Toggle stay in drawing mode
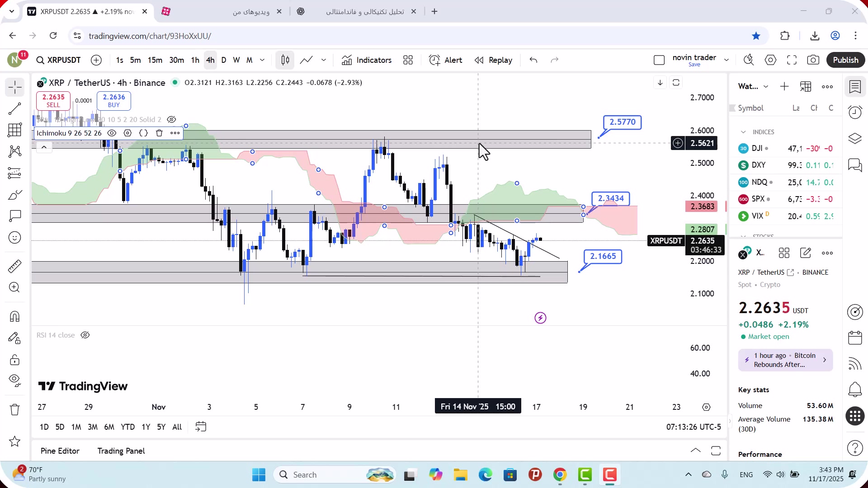The image size is (868, 488). tap(14, 338)
